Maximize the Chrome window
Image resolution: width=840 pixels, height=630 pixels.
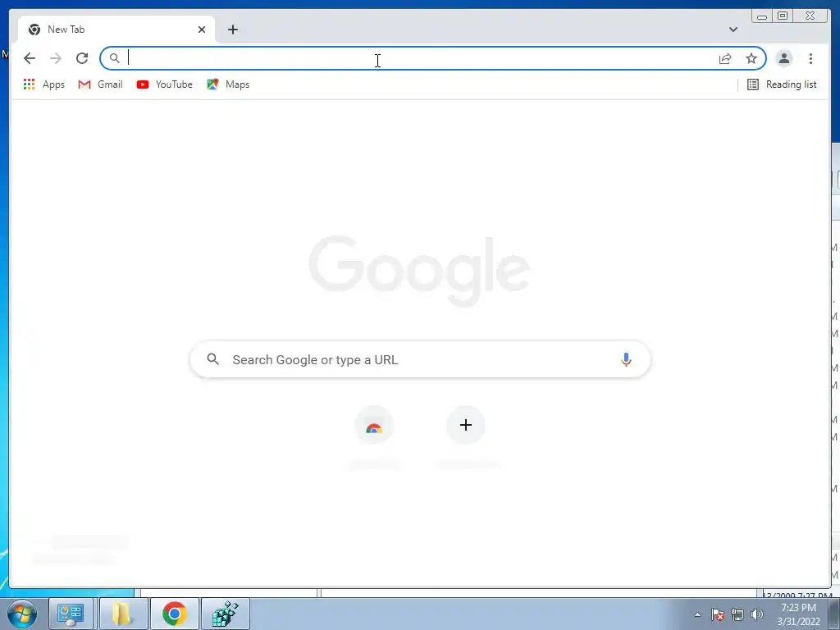(x=783, y=16)
